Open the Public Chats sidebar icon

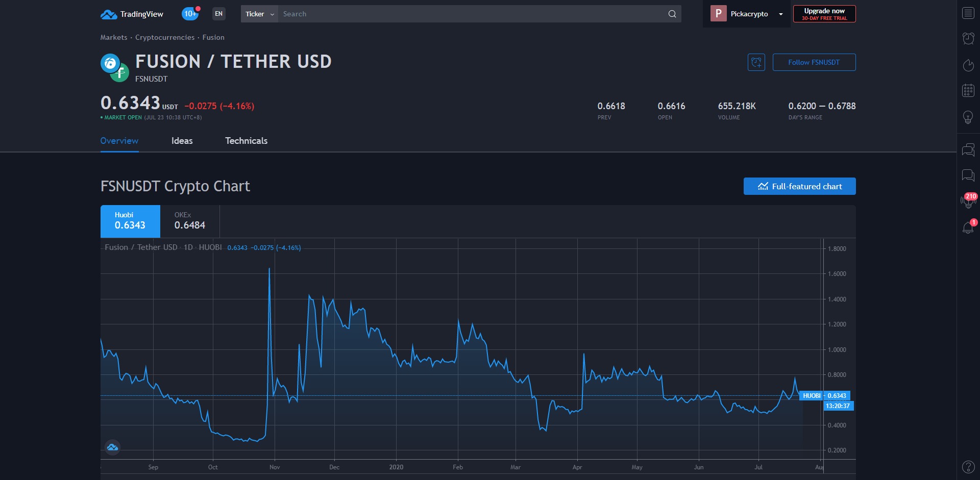point(968,150)
